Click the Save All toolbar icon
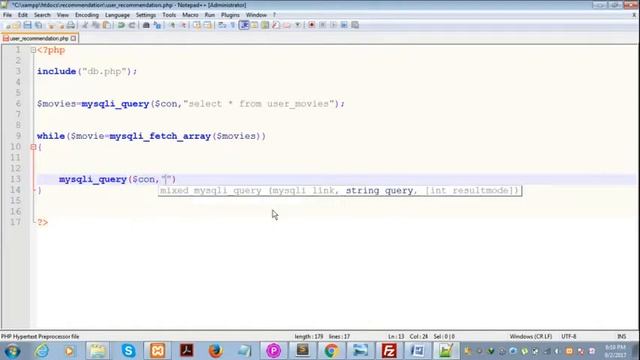 tap(38, 25)
